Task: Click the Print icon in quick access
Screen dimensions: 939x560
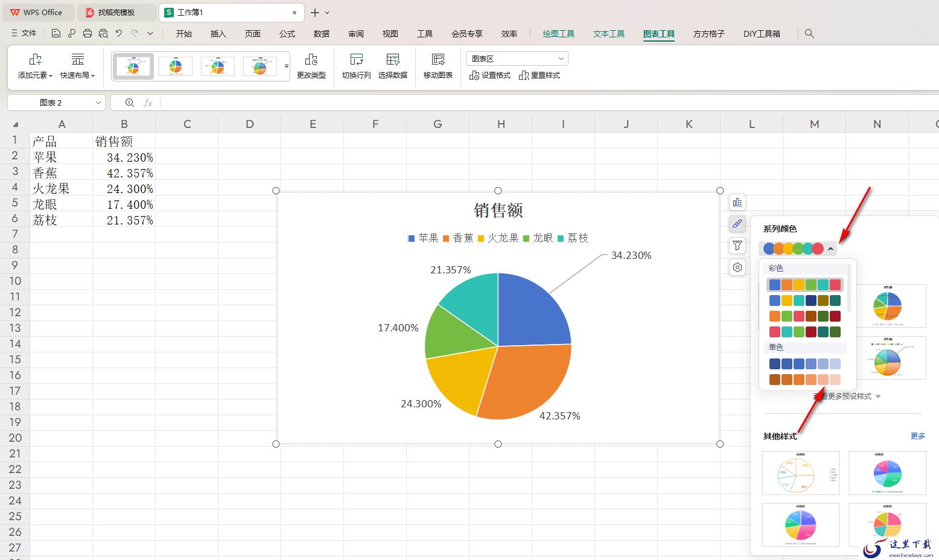Action: point(88,34)
